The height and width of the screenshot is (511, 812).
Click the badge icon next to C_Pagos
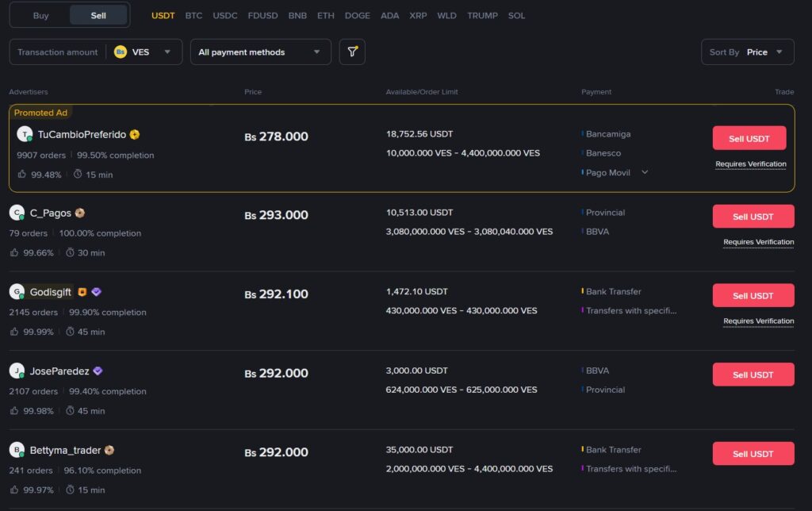click(80, 213)
